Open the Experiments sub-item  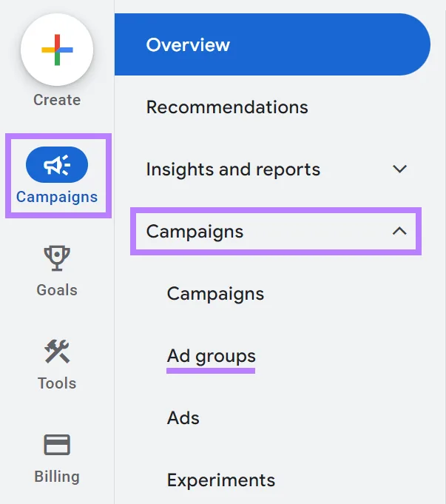pos(221,480)
